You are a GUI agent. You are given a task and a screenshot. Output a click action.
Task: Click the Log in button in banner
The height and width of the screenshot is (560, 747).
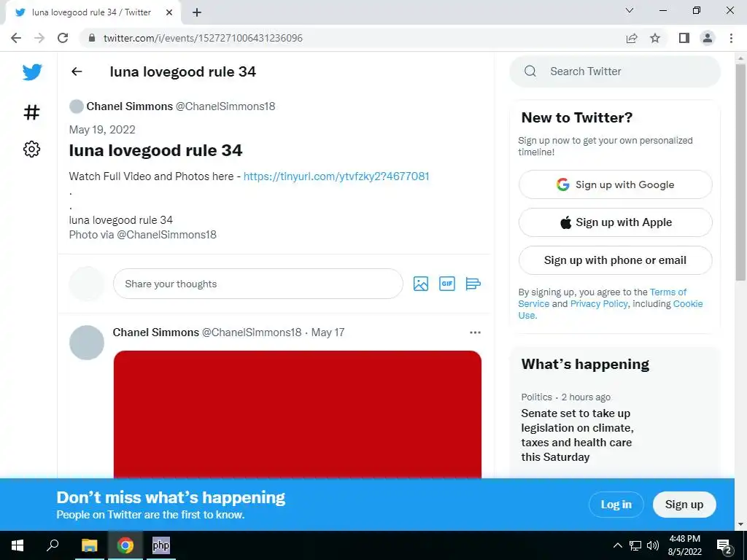tap(616, 505)
